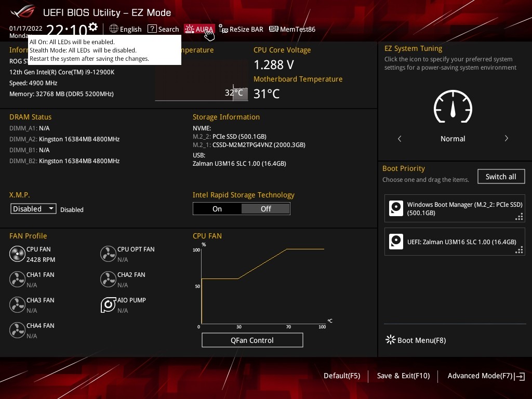Viewport: 532px width, 399px height.
Task: Click the AIO PUMP icon
Action: (108, 305)
